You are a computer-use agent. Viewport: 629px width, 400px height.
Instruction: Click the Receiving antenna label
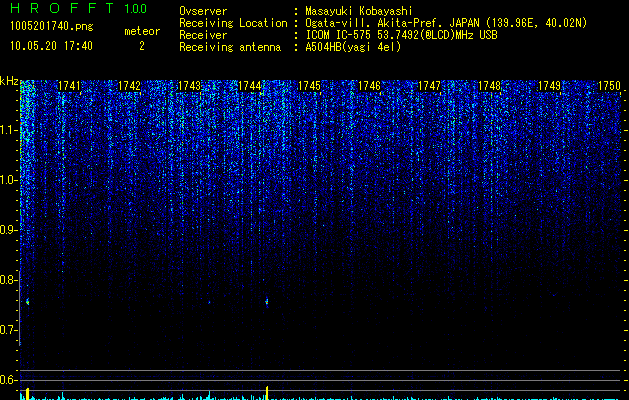tap(230, 47)
